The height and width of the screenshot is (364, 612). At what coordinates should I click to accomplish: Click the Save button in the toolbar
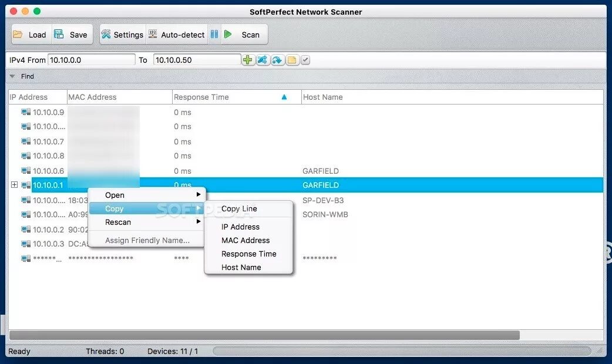tap(72, 35)
